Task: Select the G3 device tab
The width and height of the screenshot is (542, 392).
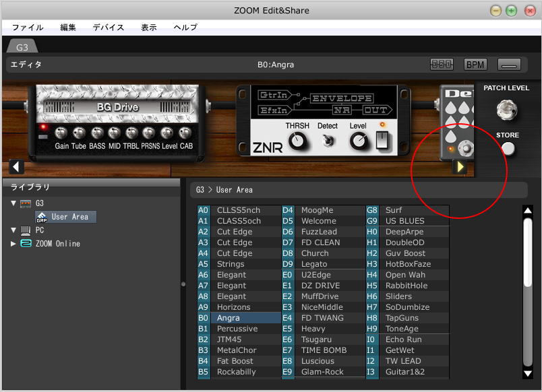Action: tap(22, 47)
